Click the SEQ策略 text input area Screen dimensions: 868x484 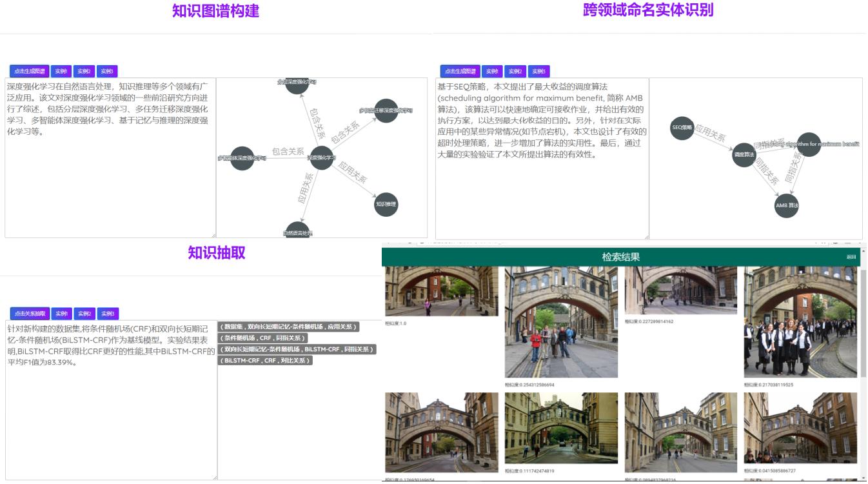pos(542,158)
